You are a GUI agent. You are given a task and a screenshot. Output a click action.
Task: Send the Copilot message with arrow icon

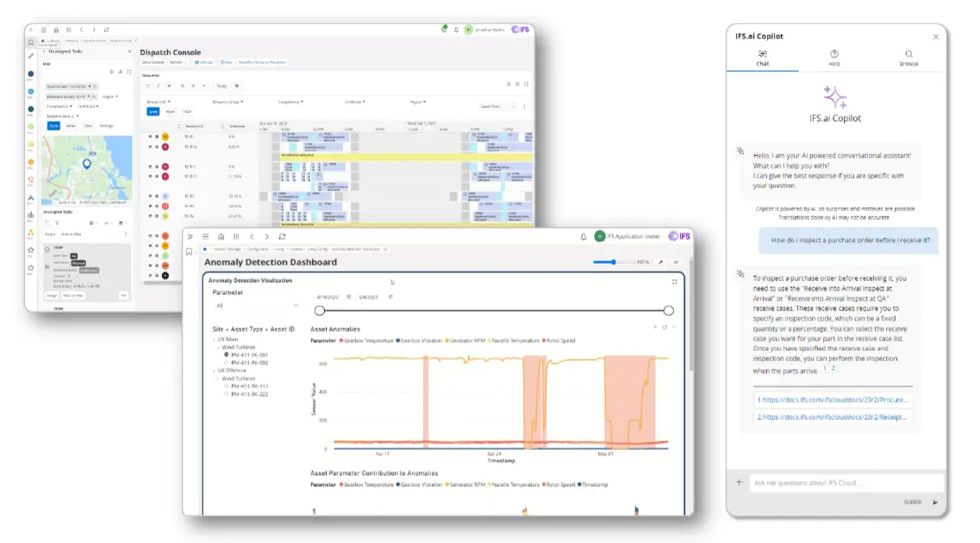(935, 502)
